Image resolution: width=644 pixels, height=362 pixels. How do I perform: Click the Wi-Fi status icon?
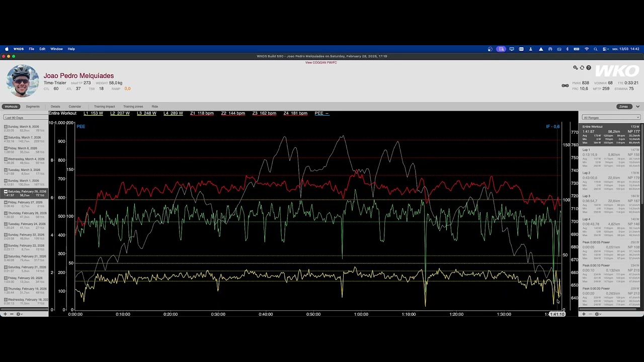pos(587,49)
